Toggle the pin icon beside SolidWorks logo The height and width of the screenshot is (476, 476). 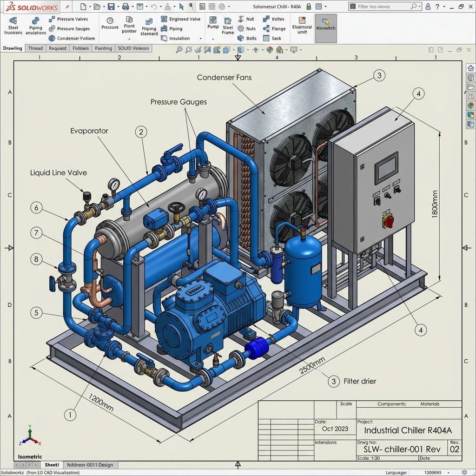67,7
